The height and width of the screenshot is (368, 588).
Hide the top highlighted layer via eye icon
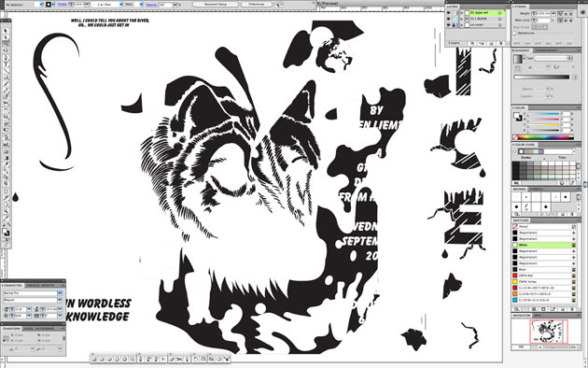(x=449, y=13)
